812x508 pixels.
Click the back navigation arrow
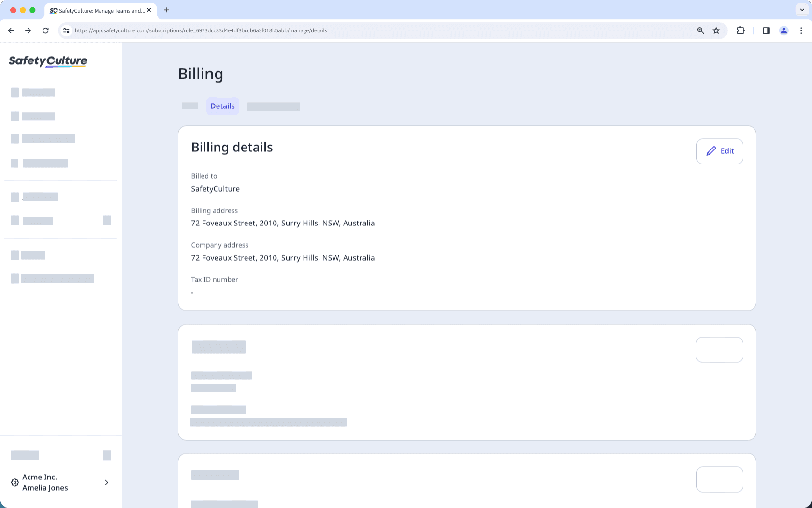click(11, 30)
